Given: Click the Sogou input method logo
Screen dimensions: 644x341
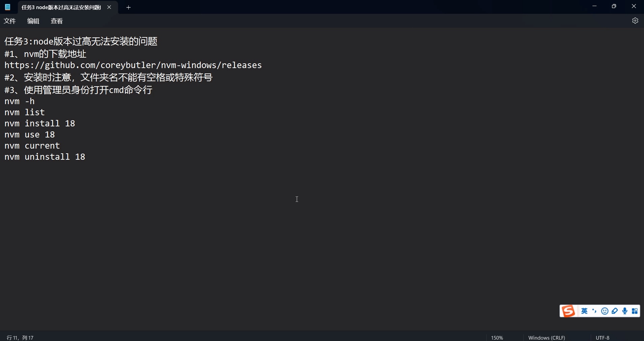Looking at the screenshot, I should tap(569, 311).
